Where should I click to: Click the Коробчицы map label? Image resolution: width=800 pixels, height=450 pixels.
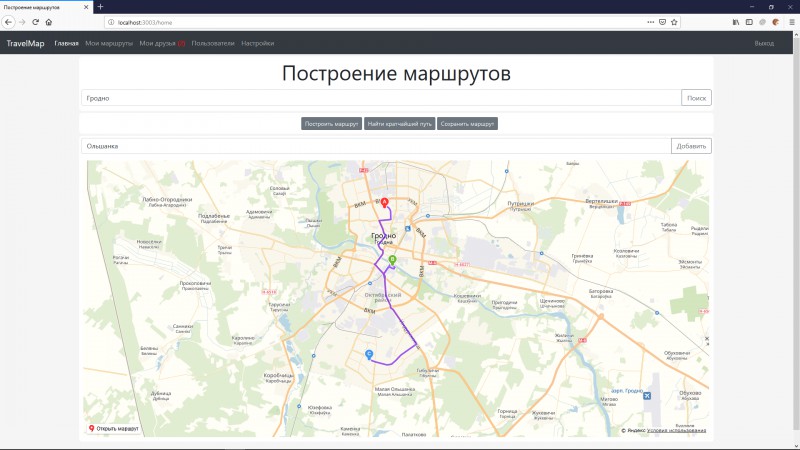[278, 376]
